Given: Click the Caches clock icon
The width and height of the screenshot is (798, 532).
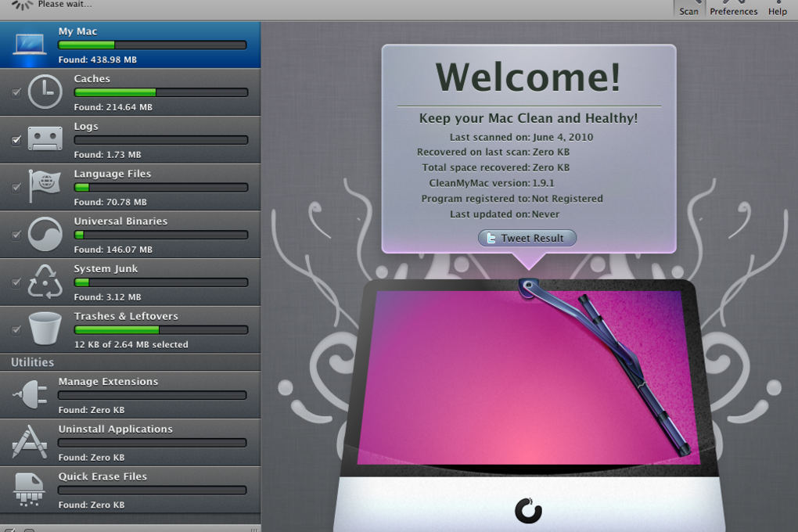Looking at the screenshot, I should coord(45,92).
